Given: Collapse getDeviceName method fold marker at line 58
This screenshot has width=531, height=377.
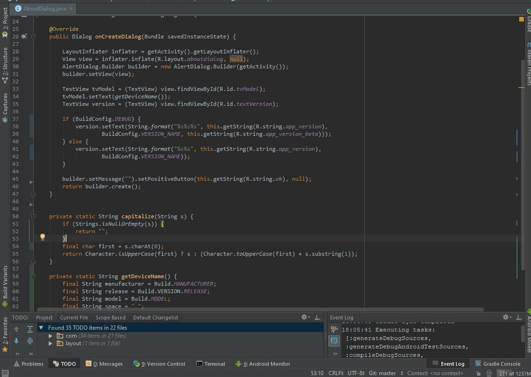Looking at the screenshot, I should tap(33, 276).
